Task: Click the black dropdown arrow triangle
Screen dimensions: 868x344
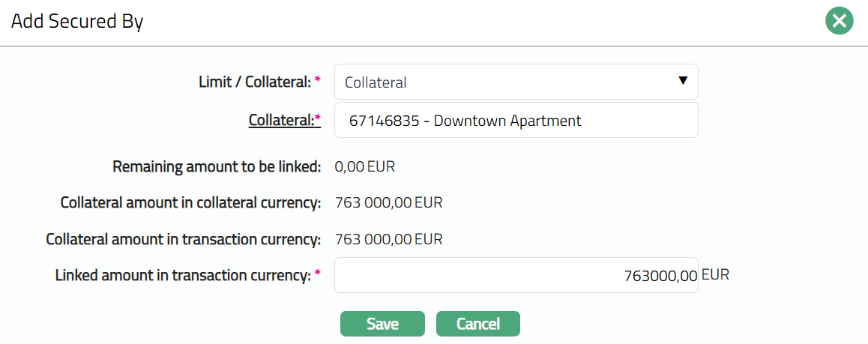Action: pyautogui.click(x=682, y=81)
